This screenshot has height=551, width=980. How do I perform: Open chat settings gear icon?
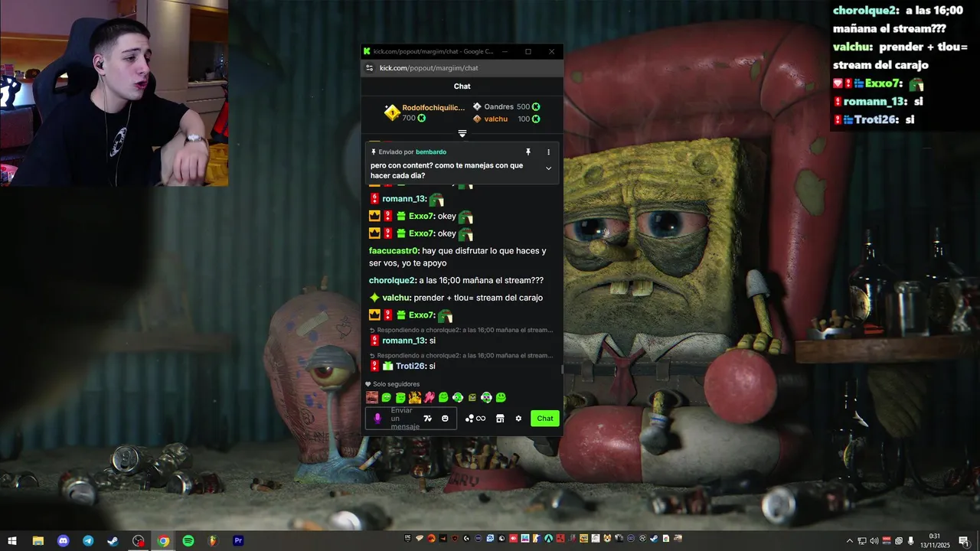tap(518, 419)
